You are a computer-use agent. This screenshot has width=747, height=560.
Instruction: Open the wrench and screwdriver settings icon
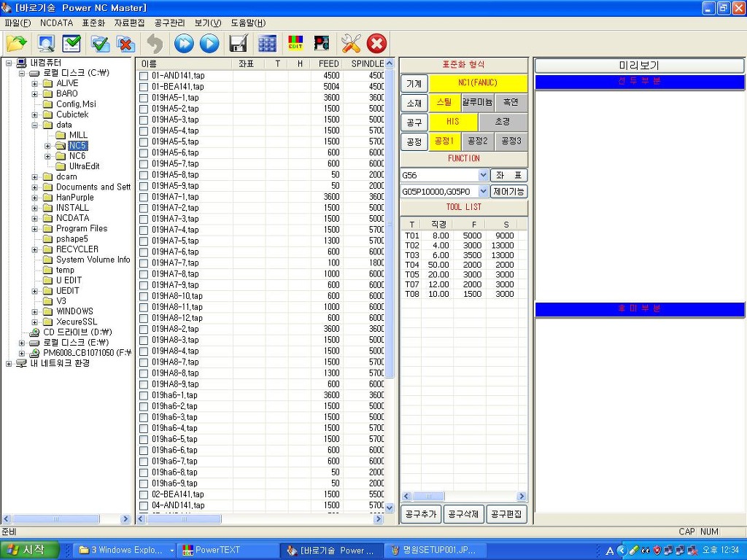point(351,44)
